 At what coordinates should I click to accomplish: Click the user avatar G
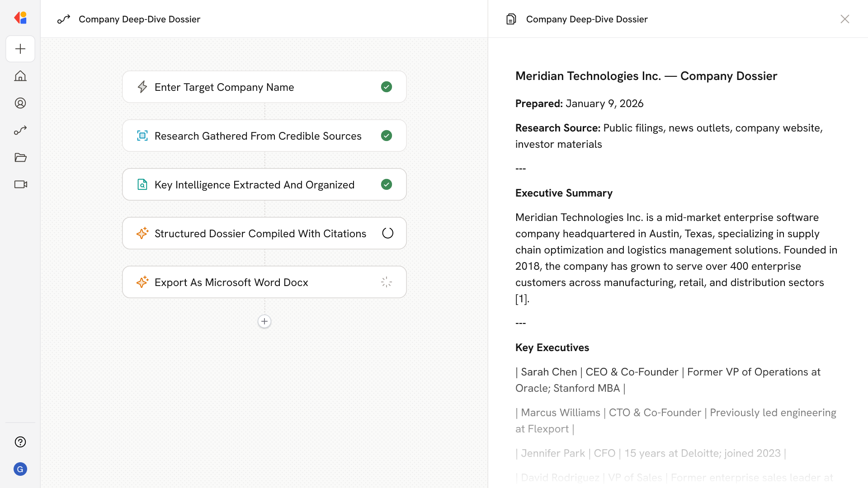(x=20, y=469)
